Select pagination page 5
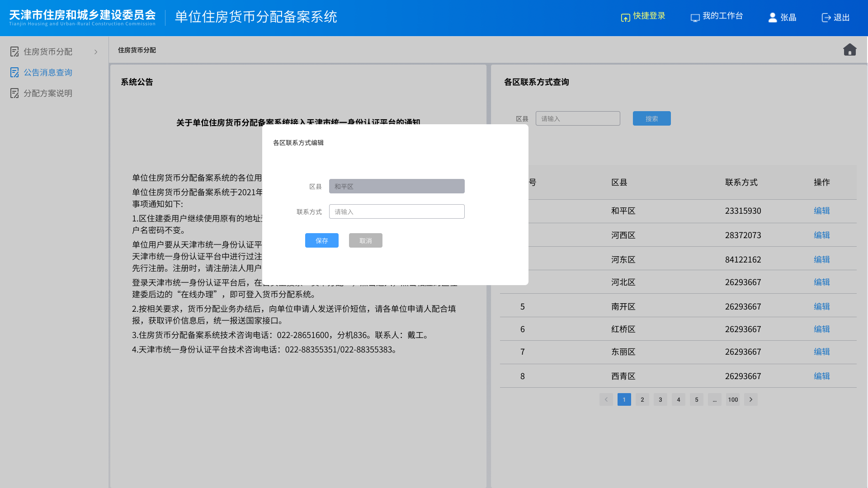868x488 pixels. [697, 399]
